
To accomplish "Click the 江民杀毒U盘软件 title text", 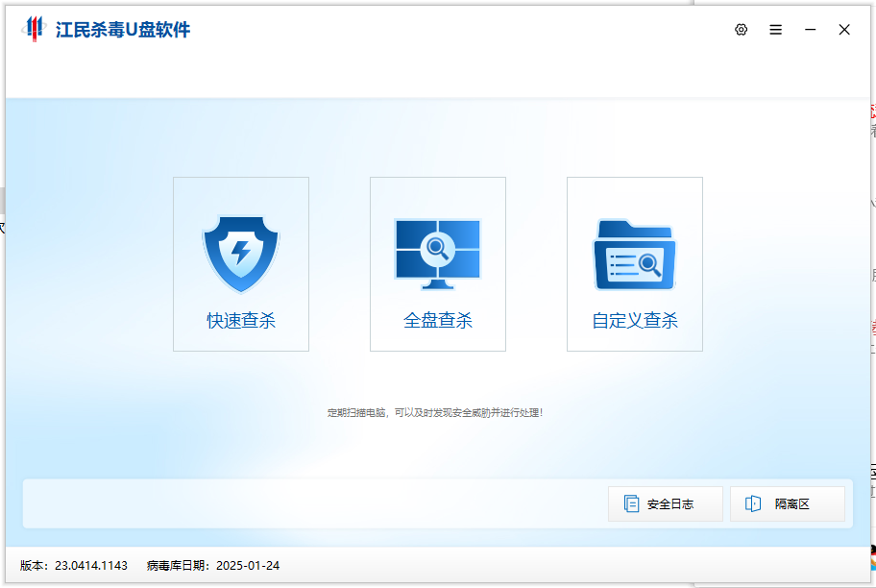I will (123, 30).
